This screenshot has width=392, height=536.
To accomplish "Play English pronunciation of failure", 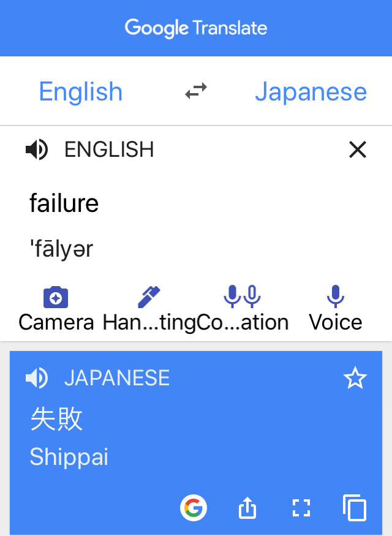I will tap(37, 149).
